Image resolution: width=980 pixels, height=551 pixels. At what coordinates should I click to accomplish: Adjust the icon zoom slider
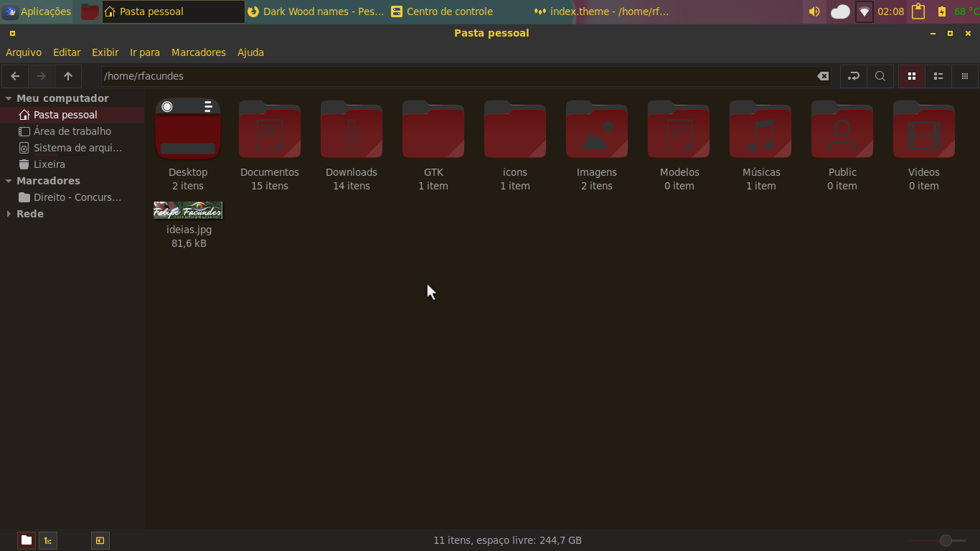click(946, 540)
